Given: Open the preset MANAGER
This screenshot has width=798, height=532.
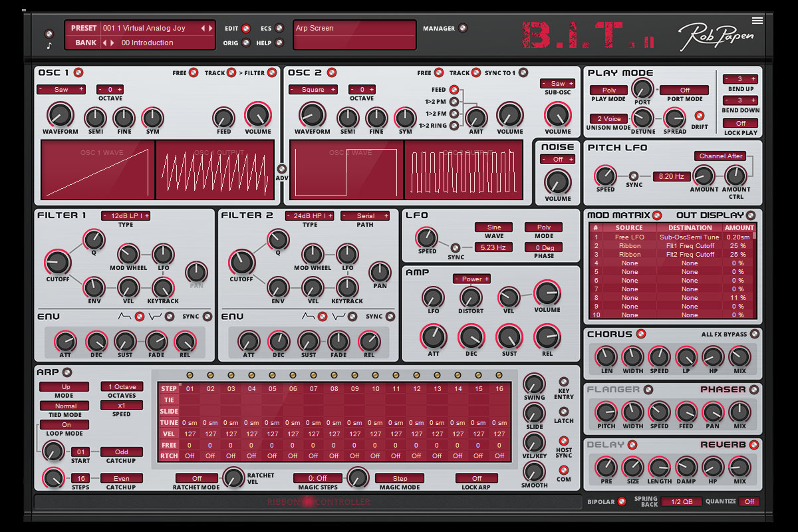Looking at the screenshot, I should click(463, 28).
